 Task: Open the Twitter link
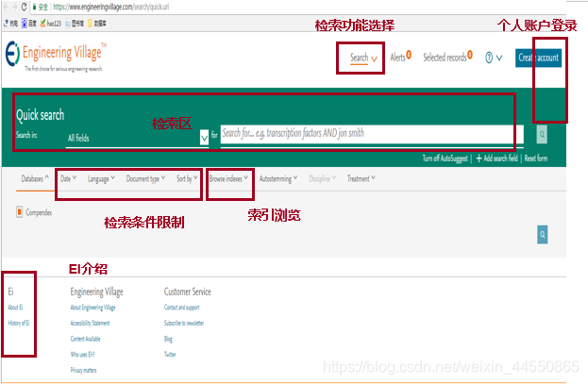[170, 355]
